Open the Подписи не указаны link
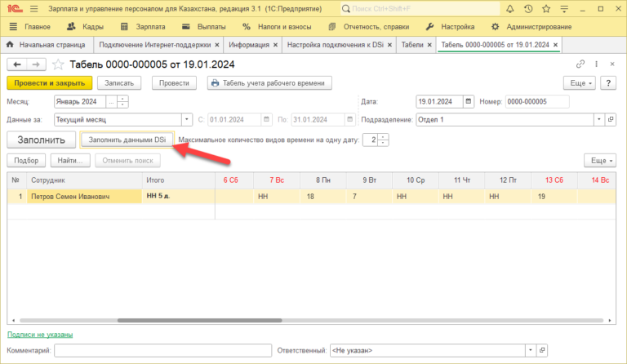 (40, 335)
